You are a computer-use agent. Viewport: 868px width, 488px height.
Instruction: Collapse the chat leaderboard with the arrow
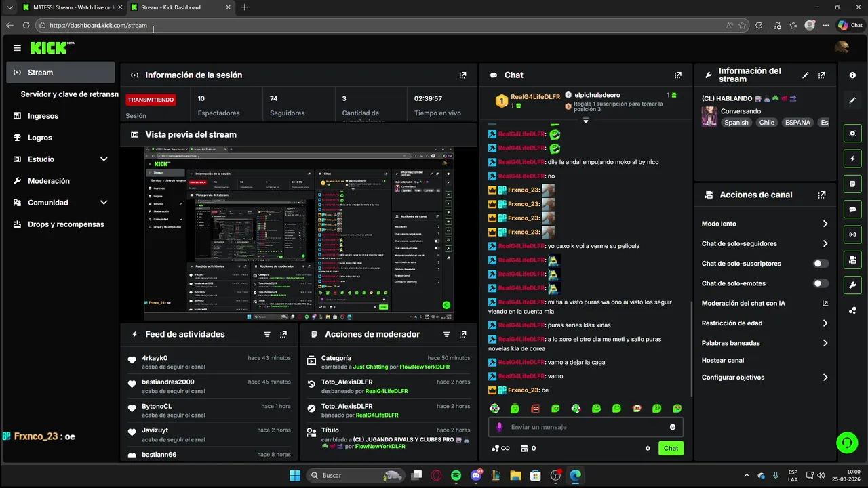[x=586, y=119]
